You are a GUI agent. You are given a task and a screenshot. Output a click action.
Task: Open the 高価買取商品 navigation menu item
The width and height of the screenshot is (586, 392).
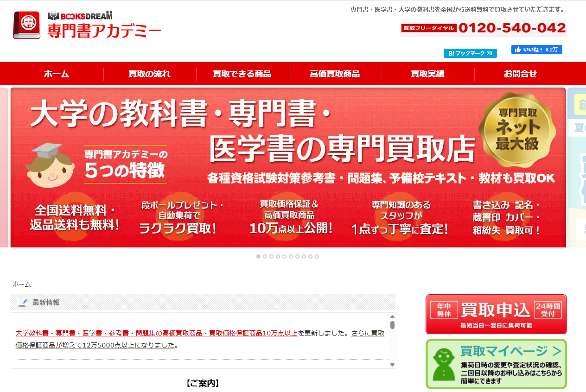[x=335, y=74]
